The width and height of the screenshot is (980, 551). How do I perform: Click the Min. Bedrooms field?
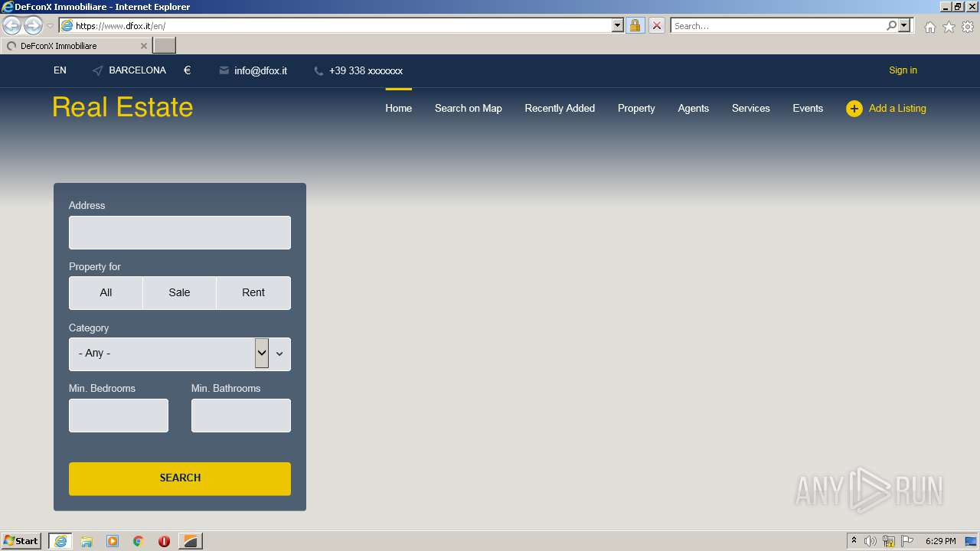click(x=119, y=416)
